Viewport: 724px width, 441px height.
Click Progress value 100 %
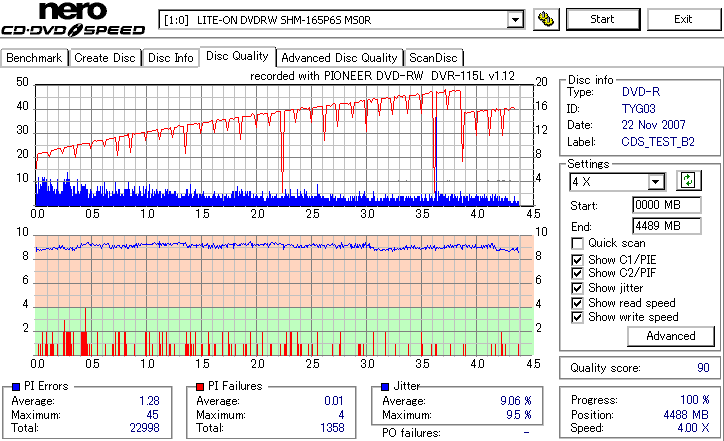[x=694, y=400]
